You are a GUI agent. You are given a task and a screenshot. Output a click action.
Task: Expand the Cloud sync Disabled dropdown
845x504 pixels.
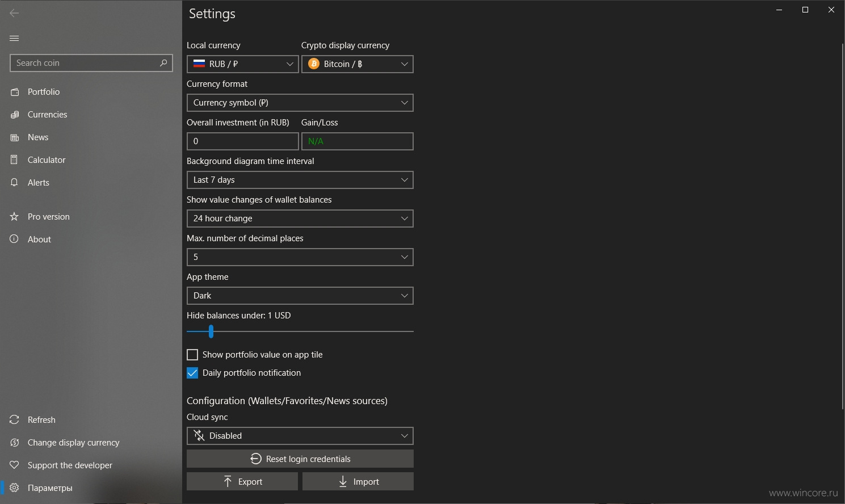(x=300, y=436)
